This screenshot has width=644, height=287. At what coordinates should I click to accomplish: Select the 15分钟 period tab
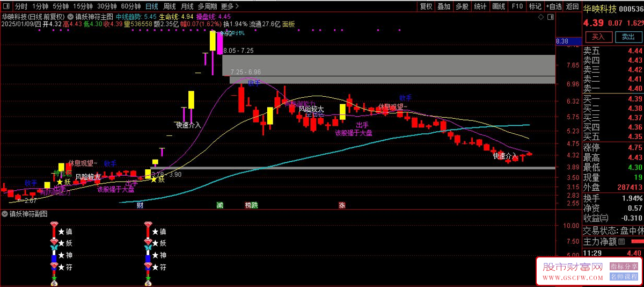[83, 6]
